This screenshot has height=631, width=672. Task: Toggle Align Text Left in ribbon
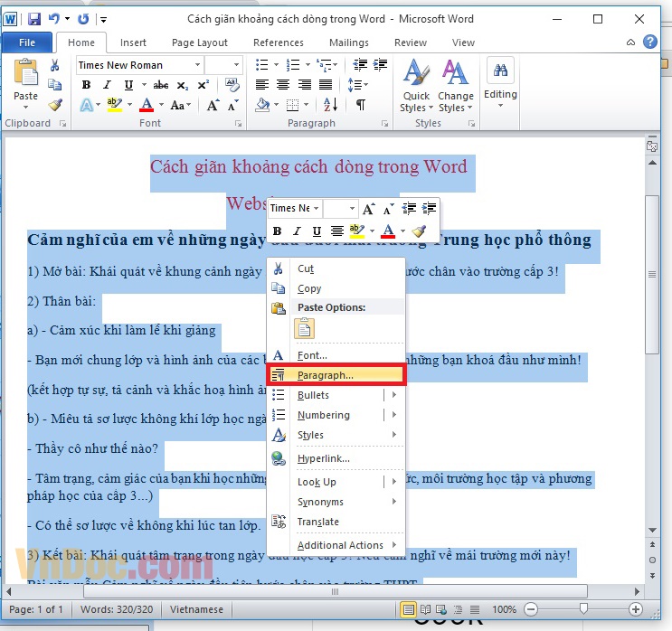click(262, 85)
